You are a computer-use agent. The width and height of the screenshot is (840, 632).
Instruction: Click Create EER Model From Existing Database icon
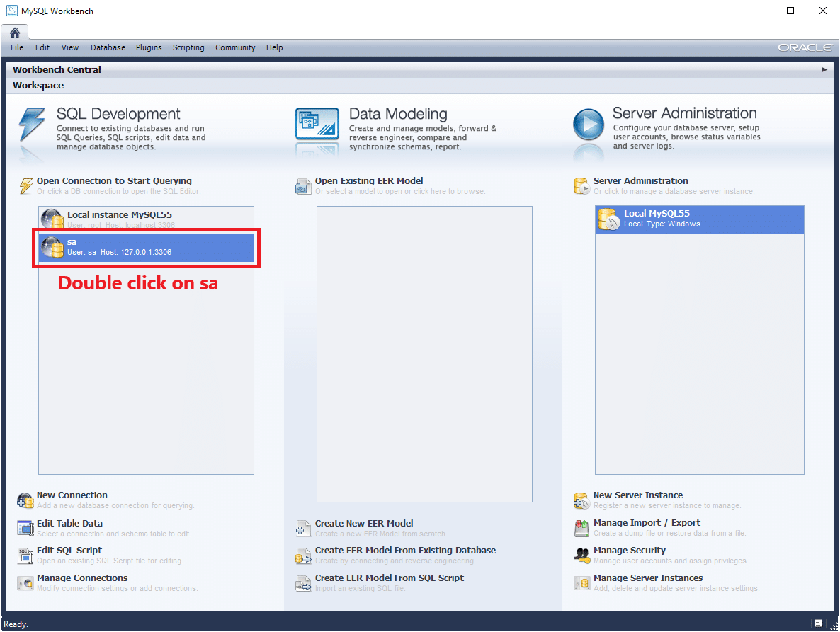click(x=303, y=556)
